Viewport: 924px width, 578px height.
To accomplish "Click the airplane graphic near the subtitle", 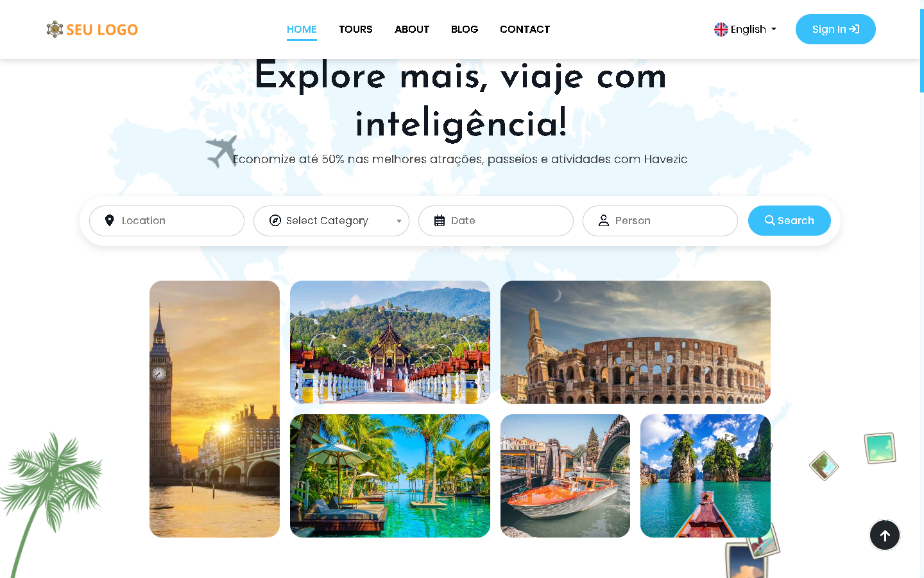I will pos(222,151).
